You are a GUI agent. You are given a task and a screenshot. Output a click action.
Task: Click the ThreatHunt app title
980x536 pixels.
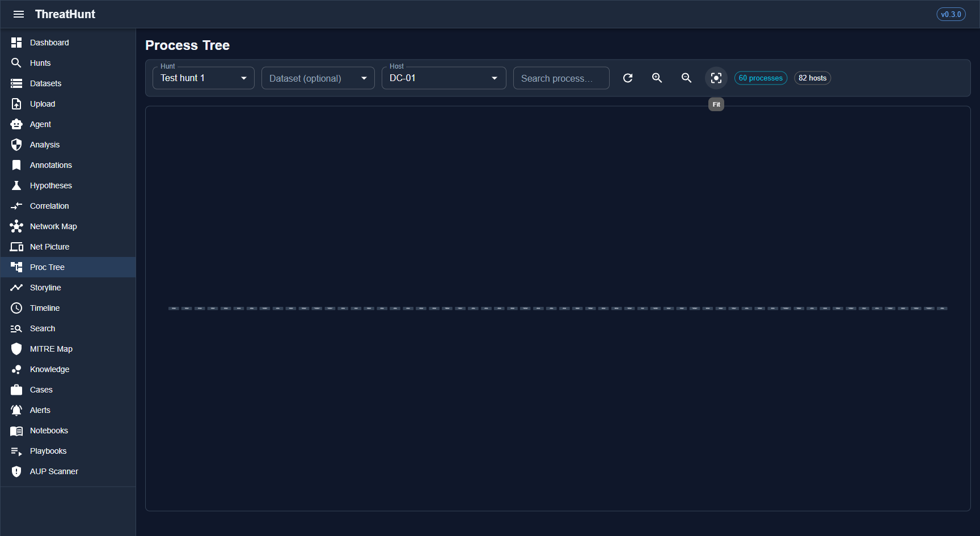(x=65, y=14)
